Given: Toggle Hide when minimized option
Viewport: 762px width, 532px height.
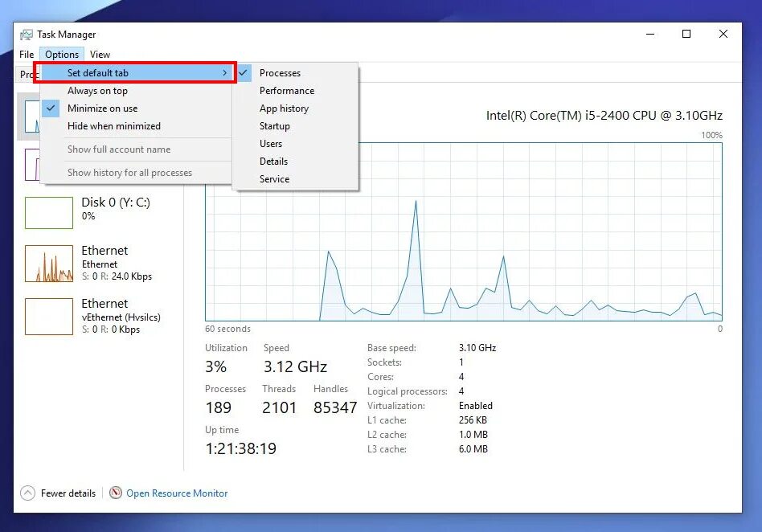Looking at the screenshot, I should (x=135, y=126).
